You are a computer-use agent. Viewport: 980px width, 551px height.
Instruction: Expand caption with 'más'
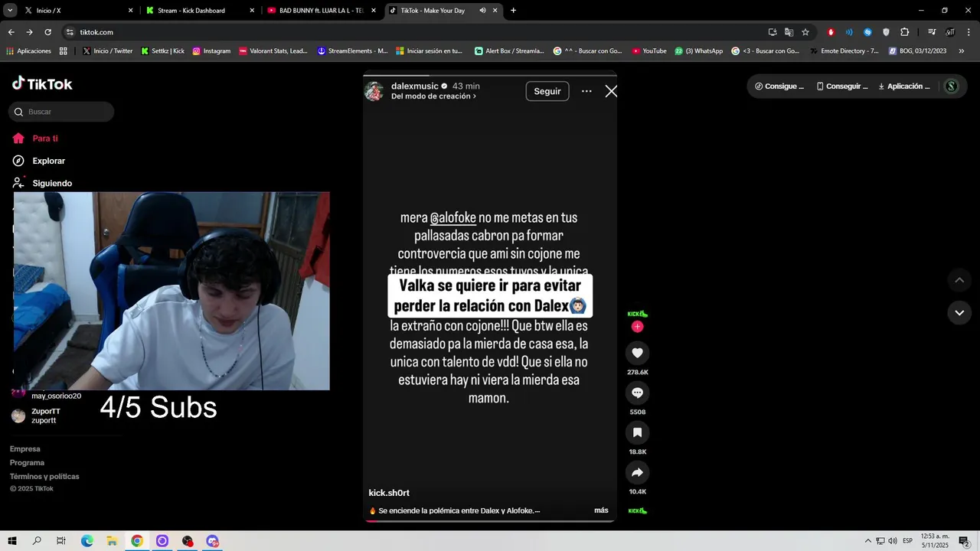[601, 510]
